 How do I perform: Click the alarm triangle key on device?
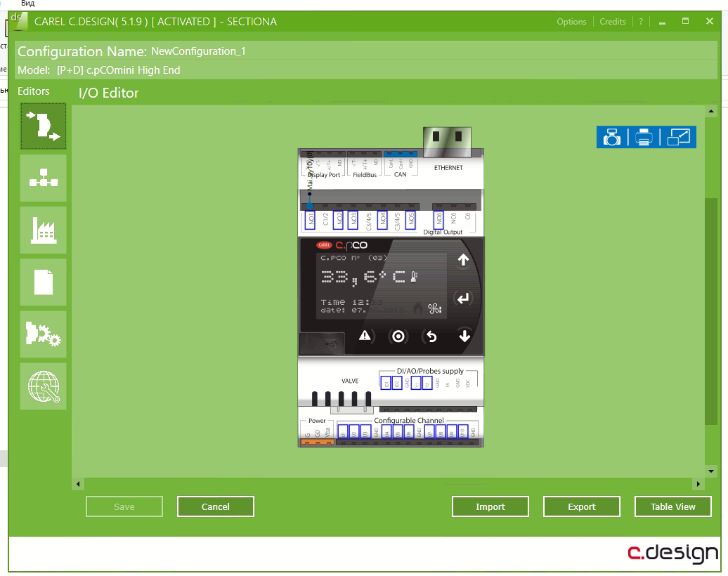(x=365, y=336)
